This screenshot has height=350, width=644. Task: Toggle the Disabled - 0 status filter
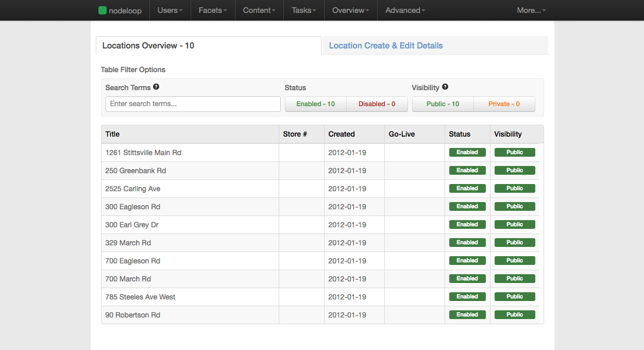(x=377, y=104)
